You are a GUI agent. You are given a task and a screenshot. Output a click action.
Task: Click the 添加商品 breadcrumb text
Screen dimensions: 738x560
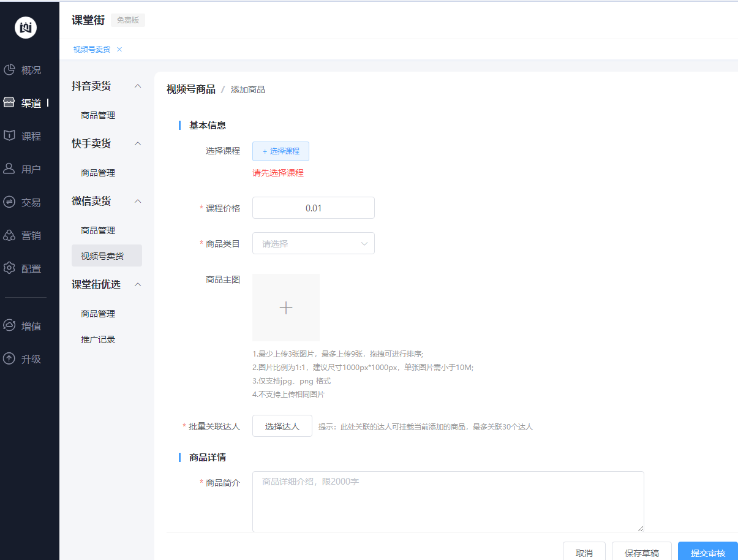[x=248, y=90]
